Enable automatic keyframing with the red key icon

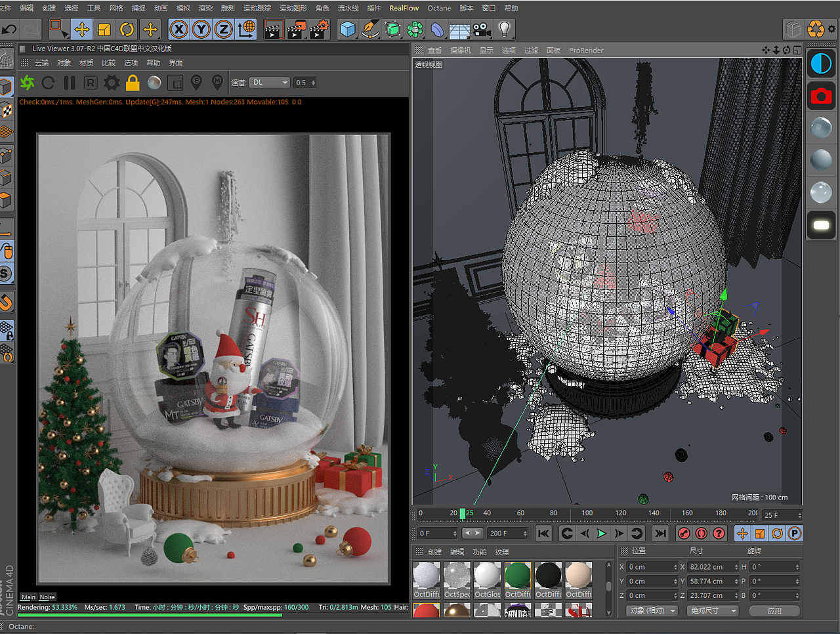[x=683, y=534]
